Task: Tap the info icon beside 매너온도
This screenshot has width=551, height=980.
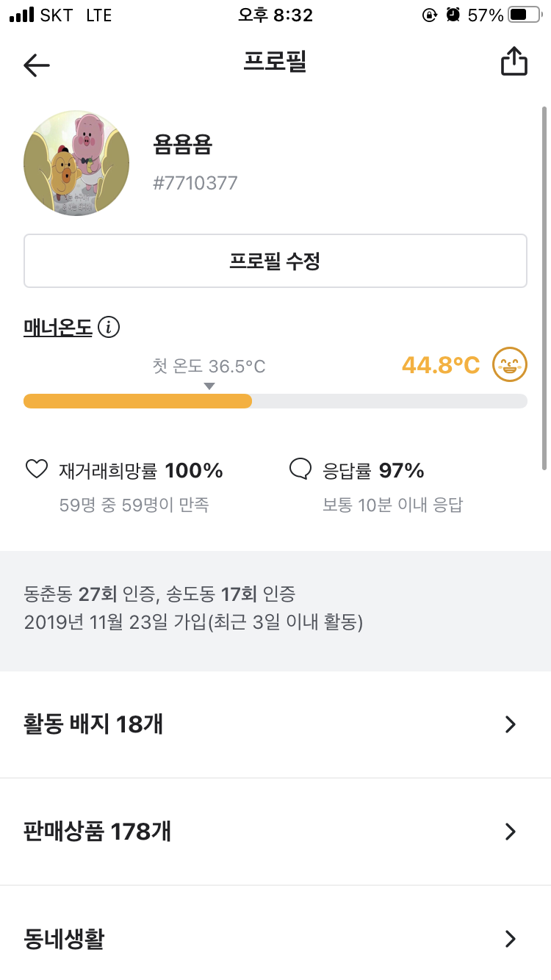Action: pos(109,328)
